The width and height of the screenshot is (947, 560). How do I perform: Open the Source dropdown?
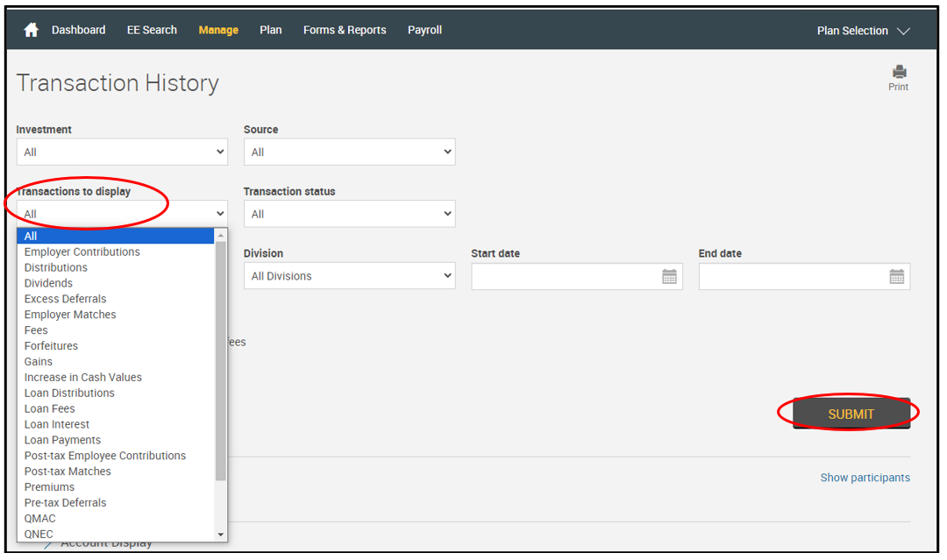coord(349,152)
